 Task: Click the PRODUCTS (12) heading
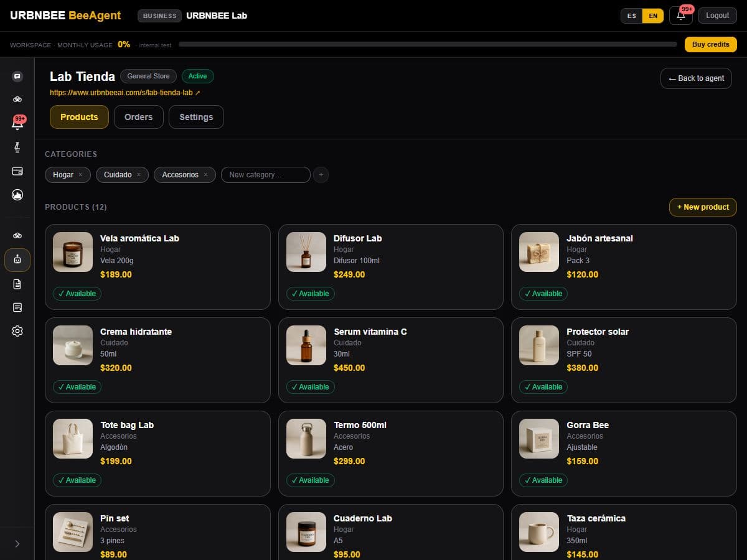coord(76,207)
